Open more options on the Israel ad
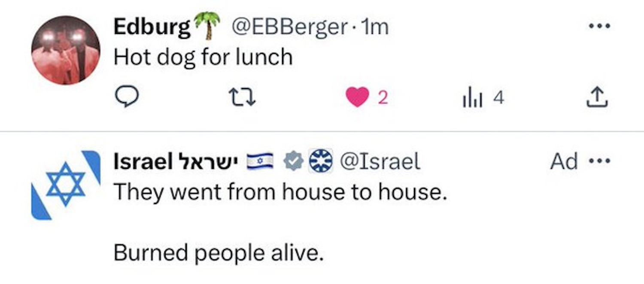Image resolution: width=644 pixels, height=284 pixels. click(600, 162)
